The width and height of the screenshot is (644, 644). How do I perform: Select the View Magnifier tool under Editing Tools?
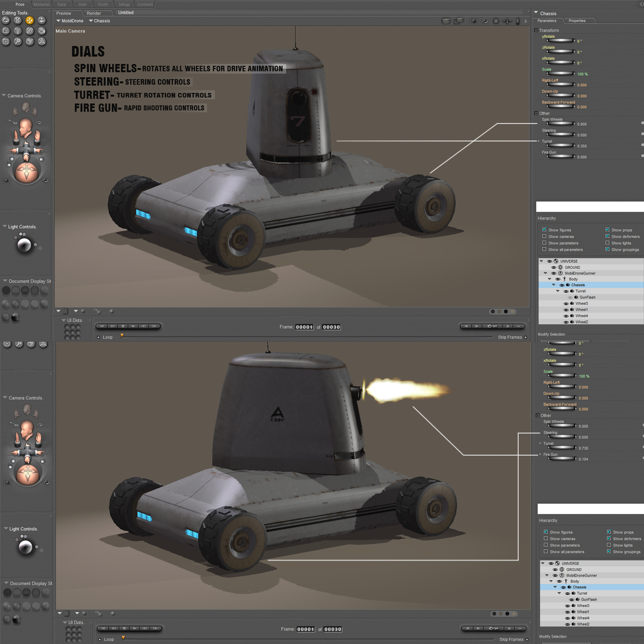pyautogui.click(x=17, y=41)
